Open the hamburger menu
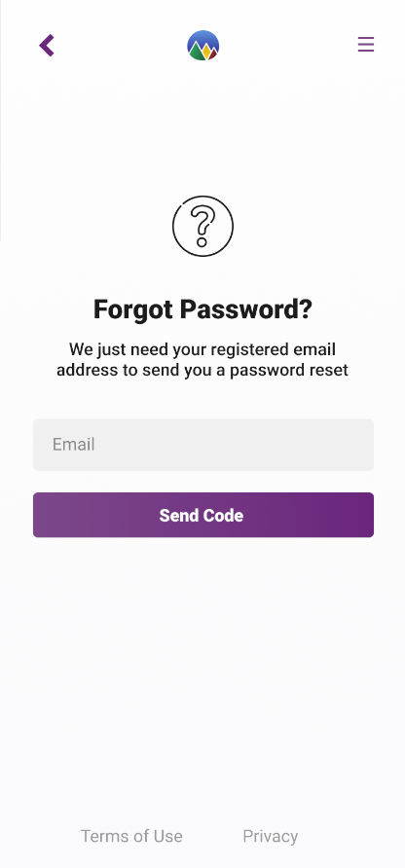This screenshot has height=868, width=405. (366, 45)
